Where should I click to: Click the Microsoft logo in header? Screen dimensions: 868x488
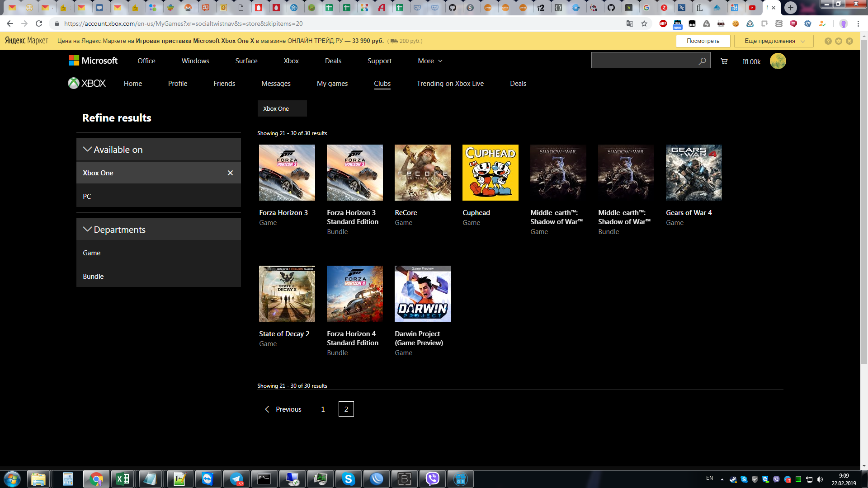[93, 61]
